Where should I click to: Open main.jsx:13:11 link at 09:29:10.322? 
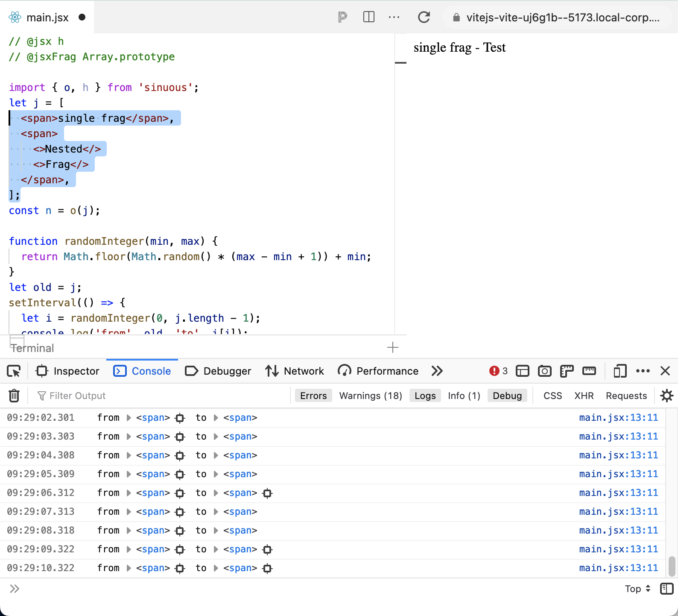[619, 568]
